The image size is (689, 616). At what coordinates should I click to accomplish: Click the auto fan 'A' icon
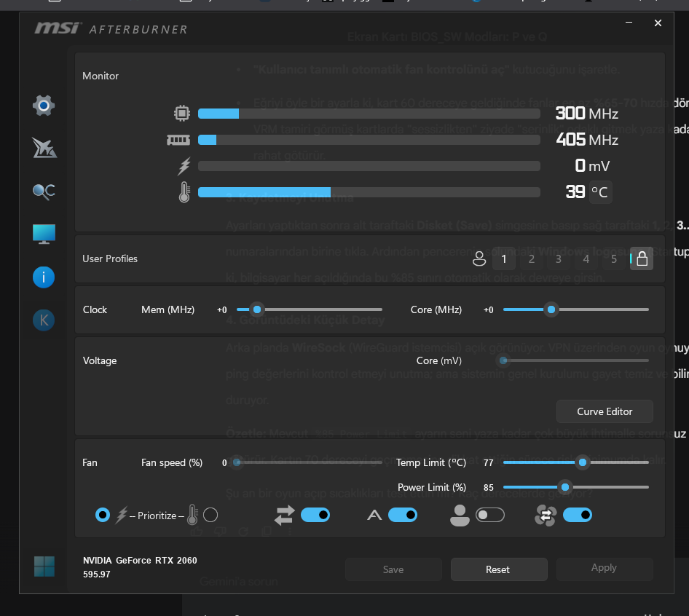pyautogui.click(x=374, y=515)
